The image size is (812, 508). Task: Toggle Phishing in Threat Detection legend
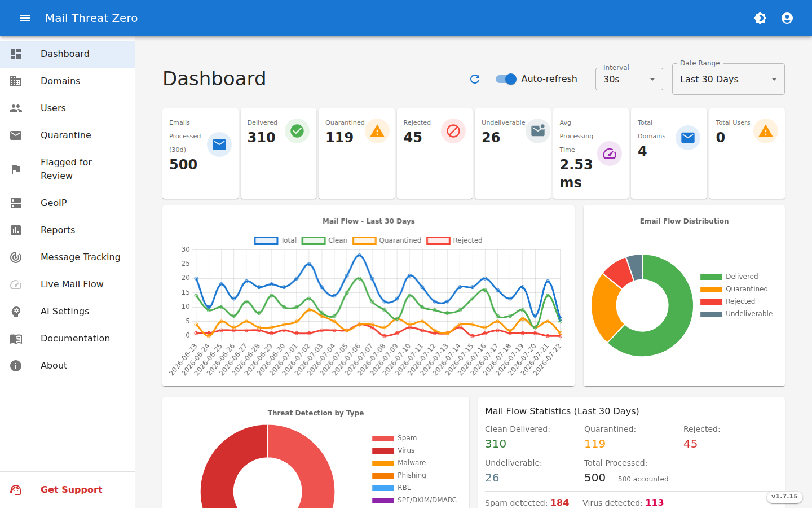399,475
